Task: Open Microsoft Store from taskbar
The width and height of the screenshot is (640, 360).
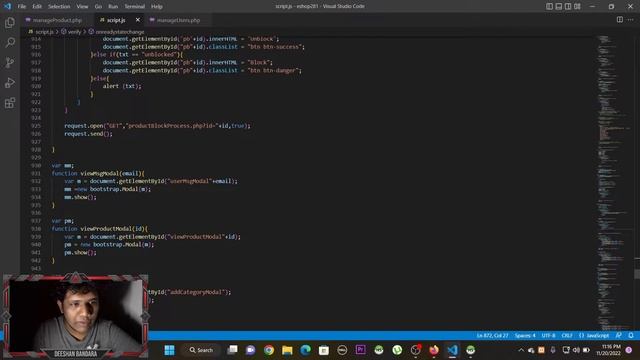Action: coord(324,350)
